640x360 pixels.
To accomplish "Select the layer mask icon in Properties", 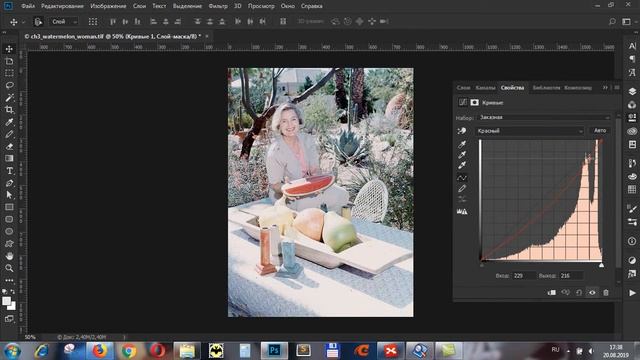I will click(474, 102).
